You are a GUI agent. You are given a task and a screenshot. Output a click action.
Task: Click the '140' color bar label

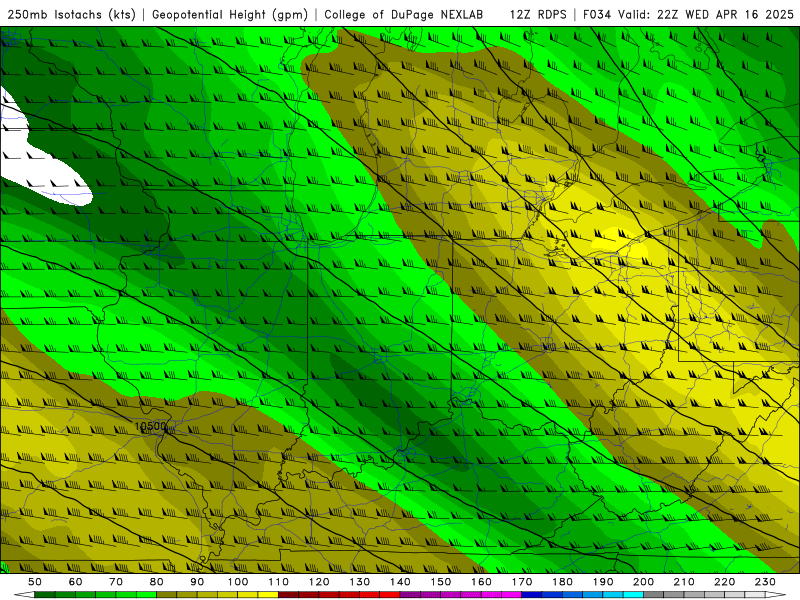(x=401, y=582)
